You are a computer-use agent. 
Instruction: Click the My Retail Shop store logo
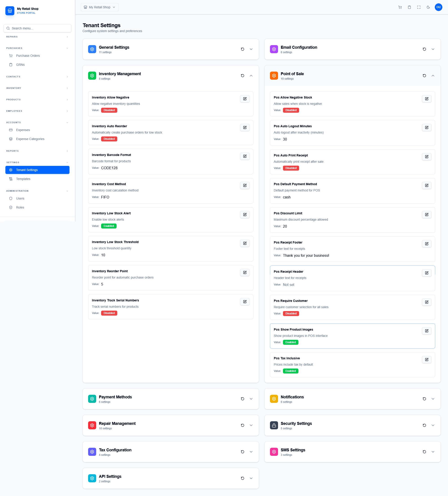tap(10, 11)
